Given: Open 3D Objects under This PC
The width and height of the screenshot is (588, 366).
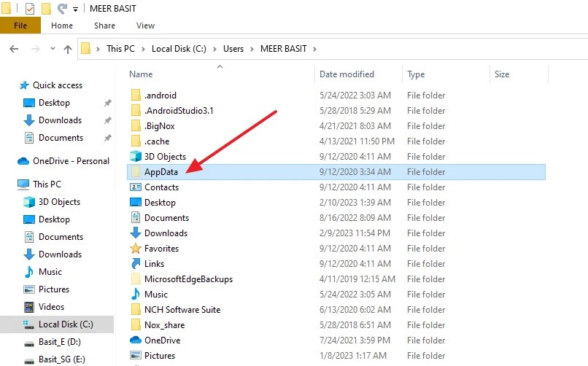Looking at the screenshot, I should [59, 202].
